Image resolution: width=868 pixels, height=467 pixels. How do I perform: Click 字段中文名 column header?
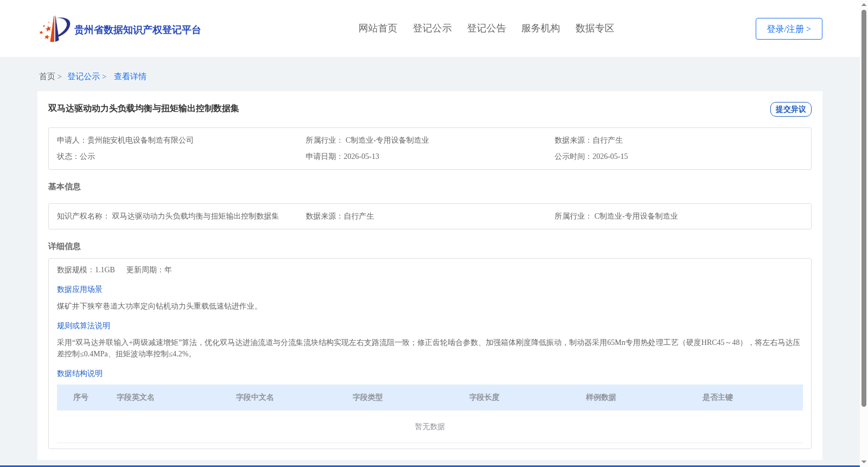[x=255, y=398]
